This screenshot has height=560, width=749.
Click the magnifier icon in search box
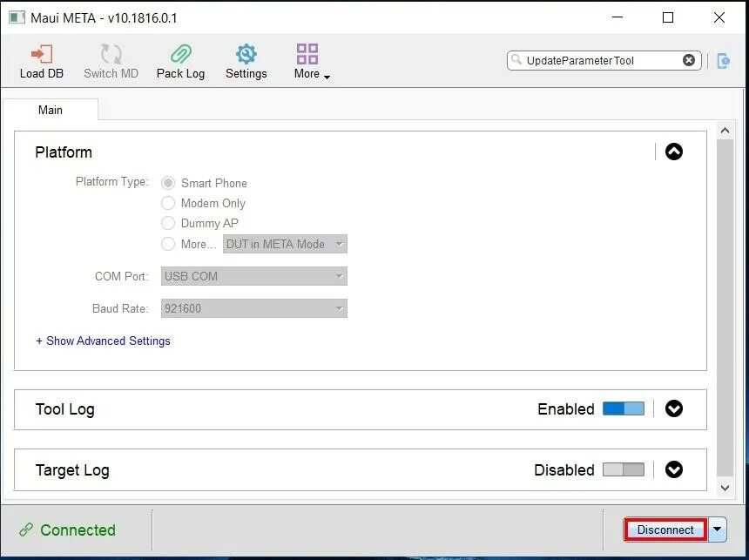(516, 59)
